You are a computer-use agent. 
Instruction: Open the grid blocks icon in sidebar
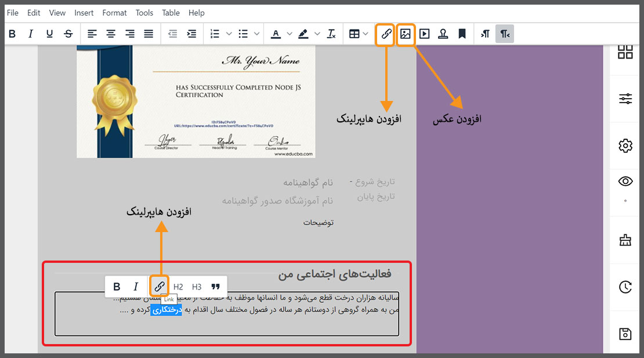point(625,52)
